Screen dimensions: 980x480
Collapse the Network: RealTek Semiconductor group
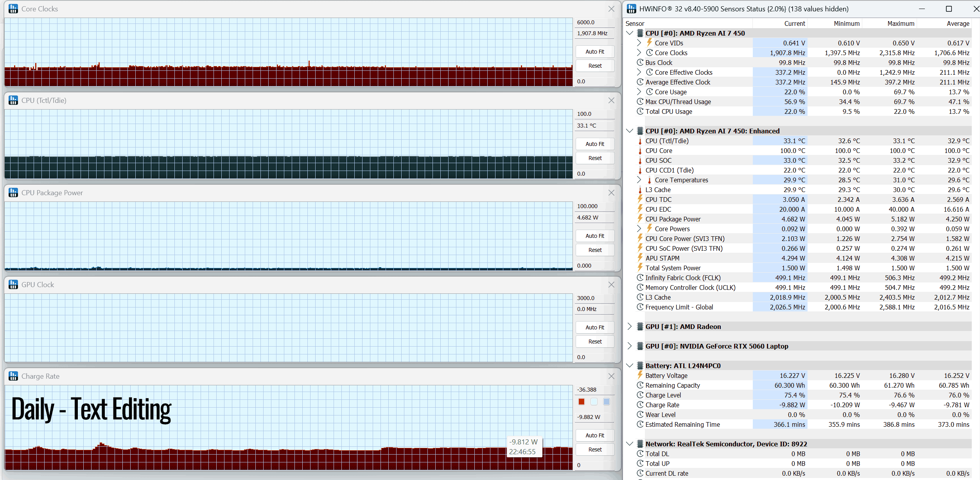click(x=630, y=444)
